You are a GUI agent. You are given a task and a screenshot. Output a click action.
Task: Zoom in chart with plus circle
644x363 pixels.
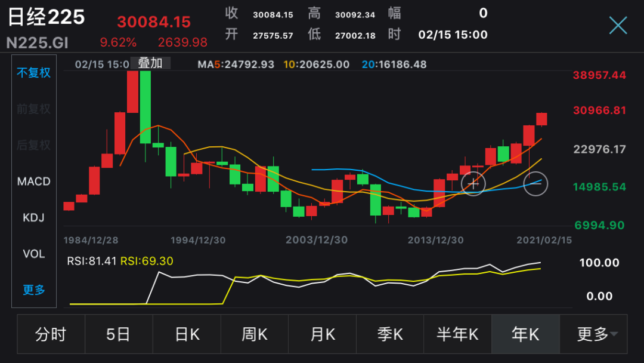click(x=473, y=184)
